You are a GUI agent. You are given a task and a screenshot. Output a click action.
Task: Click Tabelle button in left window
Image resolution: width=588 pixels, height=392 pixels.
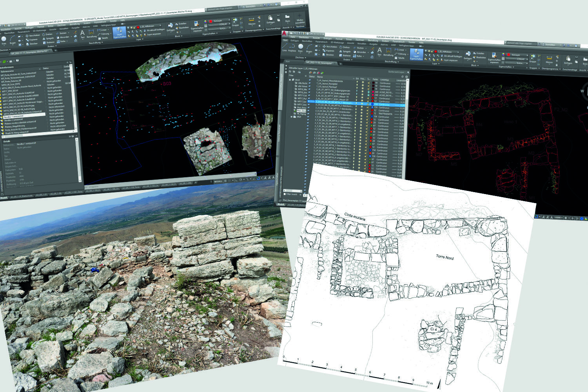tap(103, 38)
